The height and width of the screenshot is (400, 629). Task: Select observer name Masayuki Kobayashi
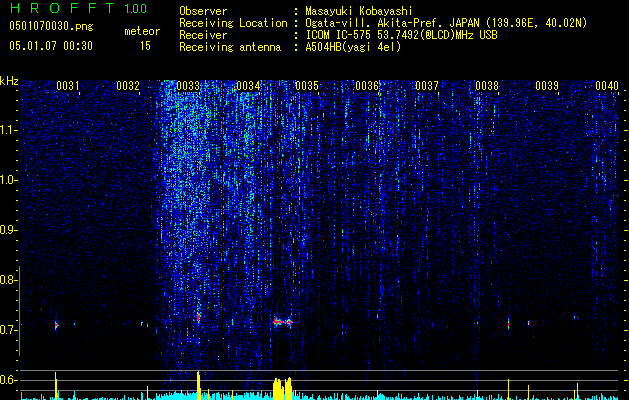pos(359,11)
